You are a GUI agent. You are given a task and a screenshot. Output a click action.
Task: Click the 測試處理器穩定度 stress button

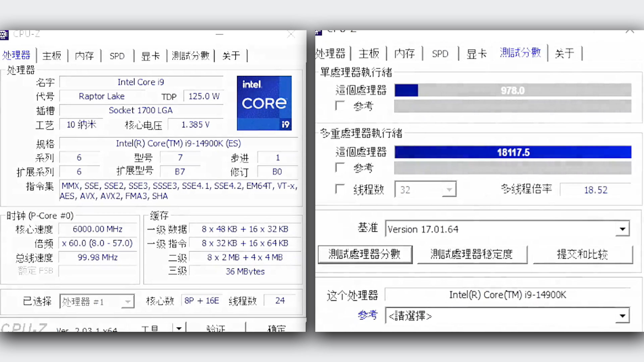472,254
